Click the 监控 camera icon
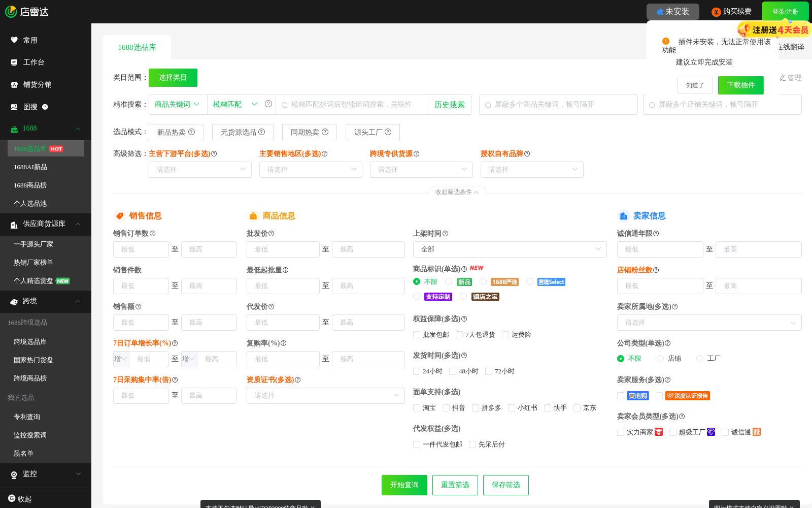This screenshot has height=508, width=812. point(14,474)
